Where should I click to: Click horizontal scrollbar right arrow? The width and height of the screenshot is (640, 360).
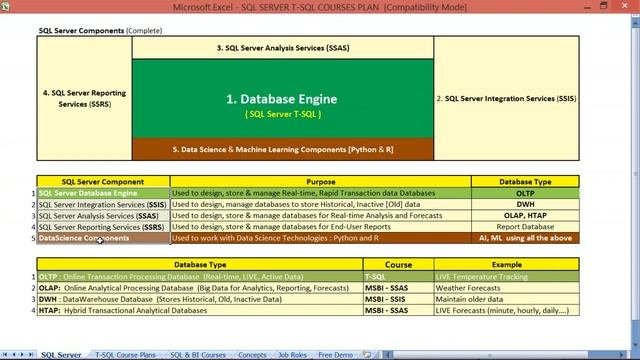(x=621, y=355)
